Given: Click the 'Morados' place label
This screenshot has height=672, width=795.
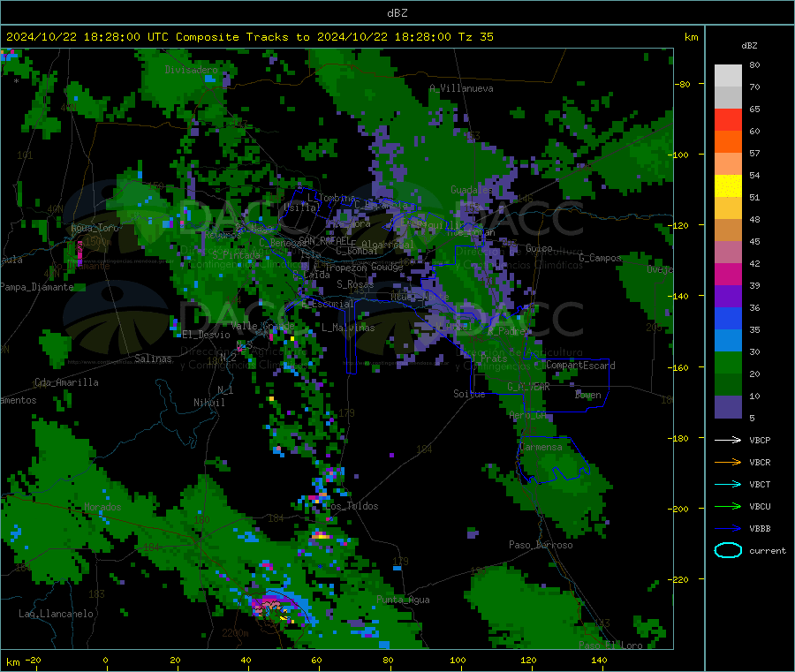Looking at the screenshot, I should [x=102, y=507].
